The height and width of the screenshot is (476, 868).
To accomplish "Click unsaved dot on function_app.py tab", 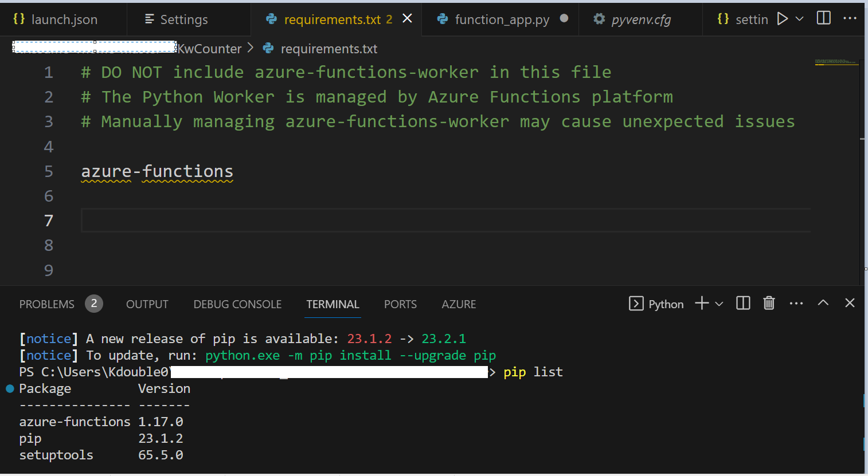I will [564, 18].
